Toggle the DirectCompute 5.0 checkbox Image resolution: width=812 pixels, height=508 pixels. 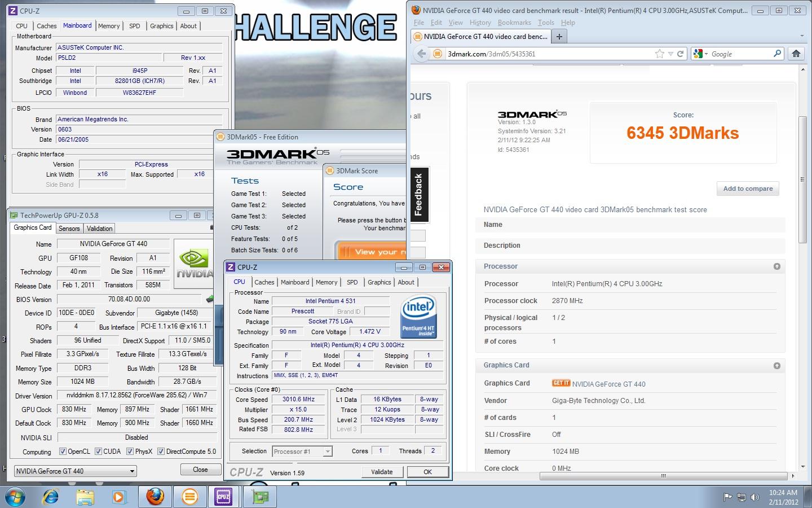(x=161, y=452)
